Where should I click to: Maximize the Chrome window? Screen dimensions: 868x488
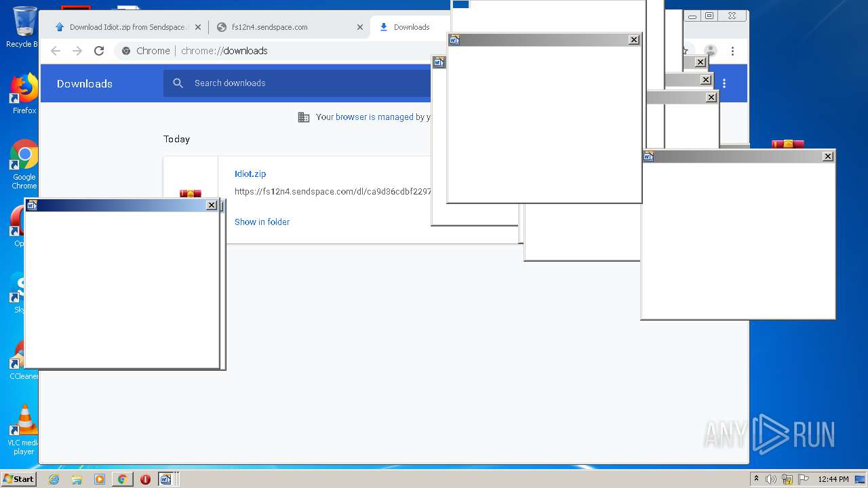tap(709, 16)
